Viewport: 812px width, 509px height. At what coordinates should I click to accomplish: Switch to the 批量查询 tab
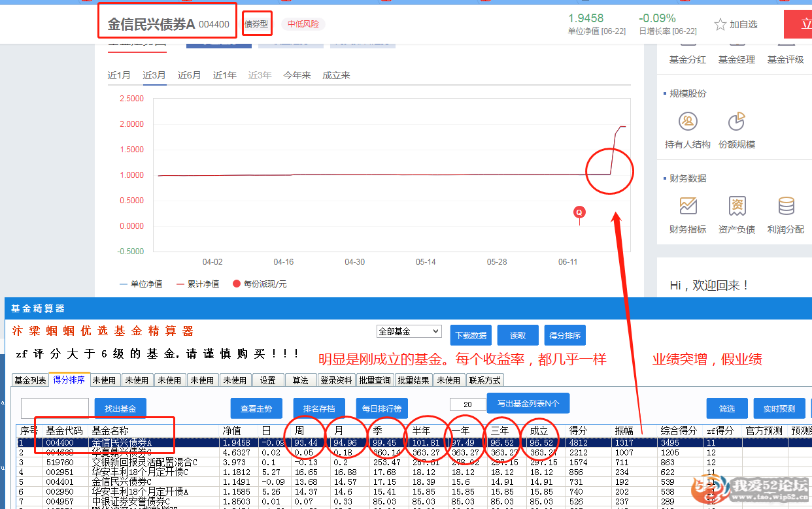[x=375, y=380]
